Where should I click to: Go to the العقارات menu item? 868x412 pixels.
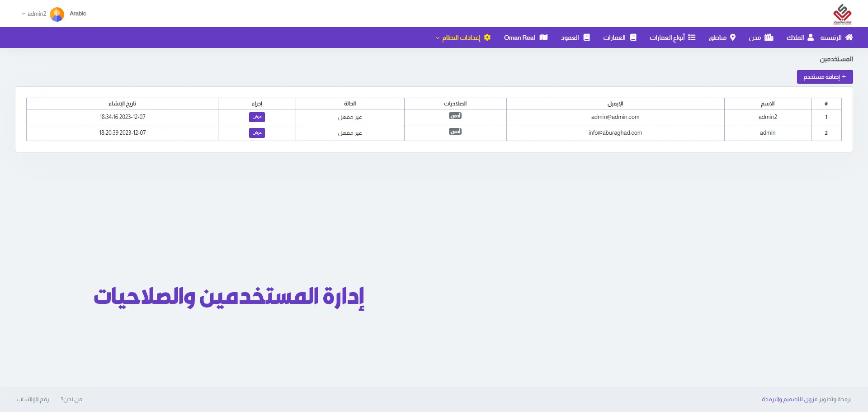614,38
